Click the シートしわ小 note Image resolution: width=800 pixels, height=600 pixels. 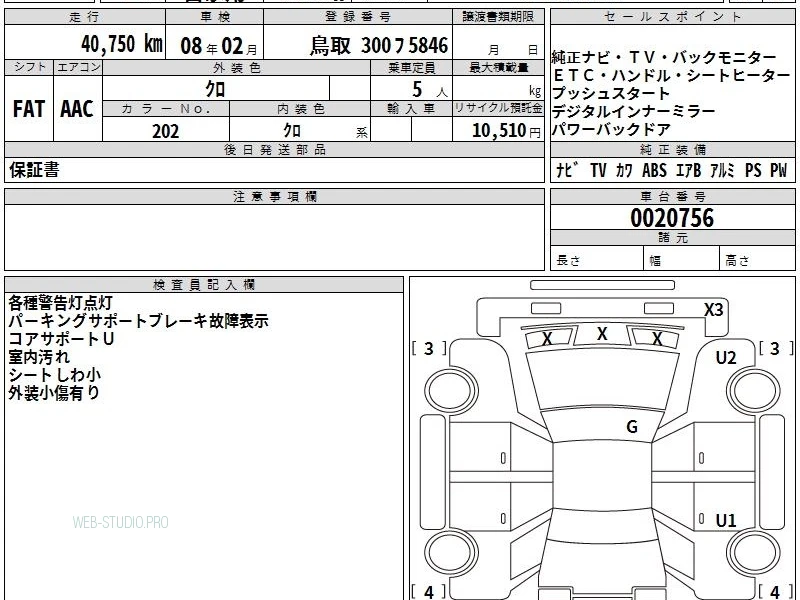click(55, 375)
